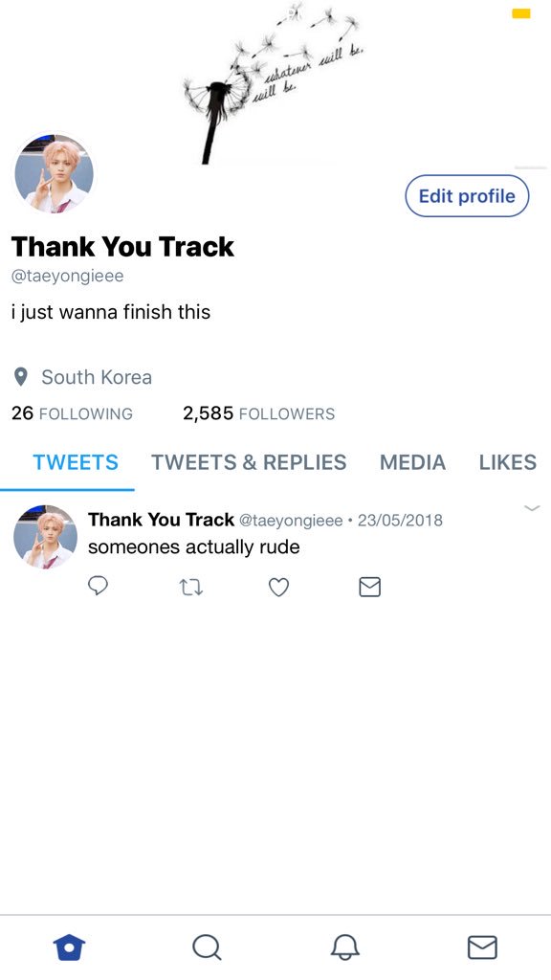The height and width of the screenshot is (980, 551).
Task: Open Home tab in bottom bar
Action: pyautogui.click(x=69, y=947)
